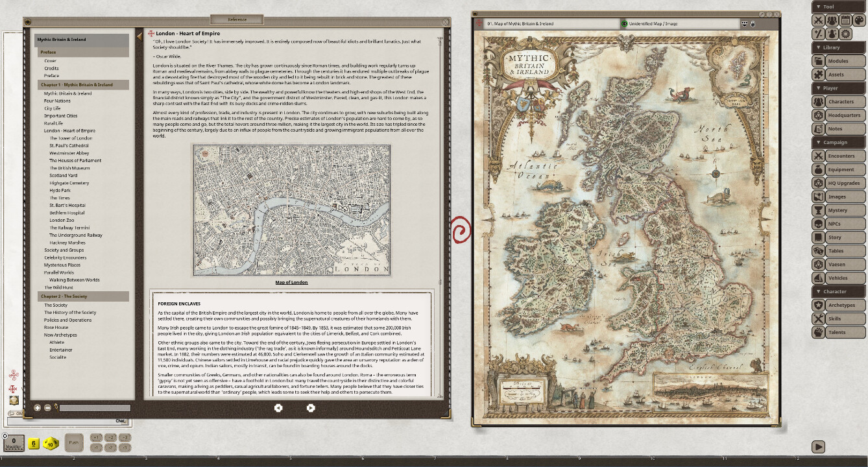This screenshot has height=467, width=868.
Task: Click the Archetypes shield icon
Action: pos(818,305)
